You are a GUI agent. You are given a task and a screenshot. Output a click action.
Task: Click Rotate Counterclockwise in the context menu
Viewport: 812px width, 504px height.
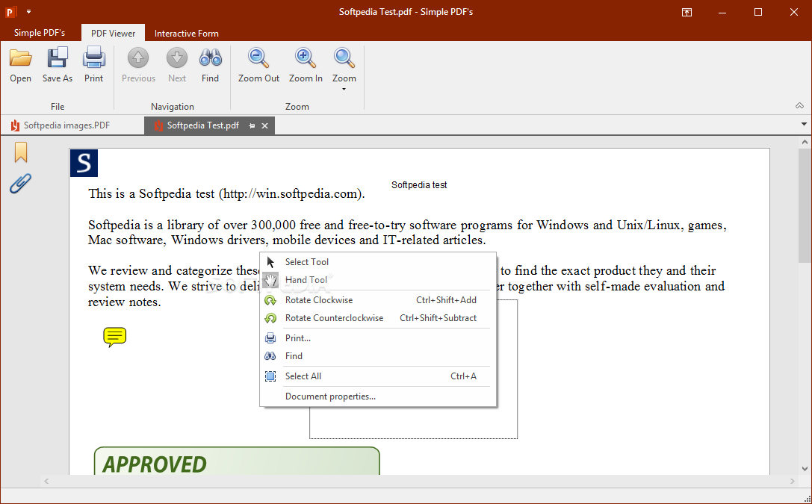click(378, 318)
